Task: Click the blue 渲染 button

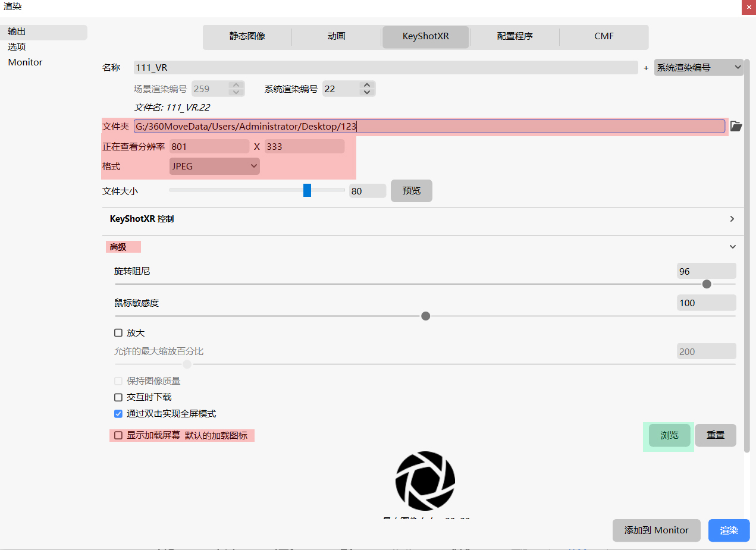Action: pyautogui.click(x=729, y=530)
